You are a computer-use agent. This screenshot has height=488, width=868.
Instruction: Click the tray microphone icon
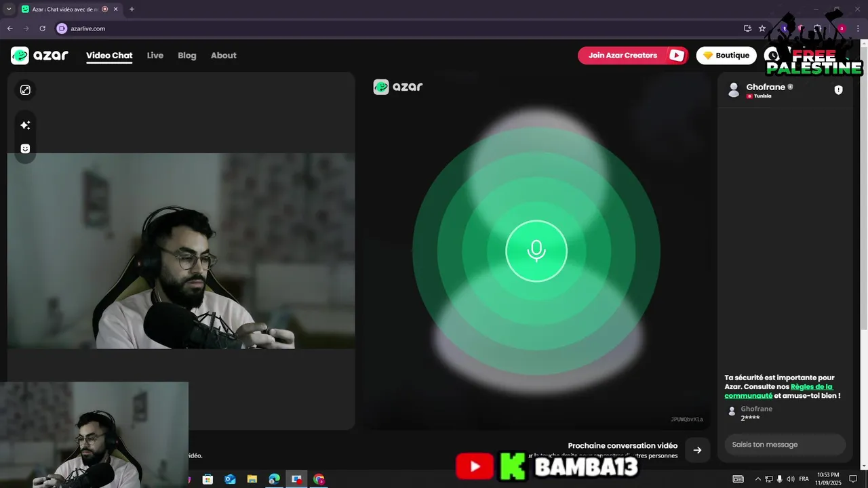779,479
